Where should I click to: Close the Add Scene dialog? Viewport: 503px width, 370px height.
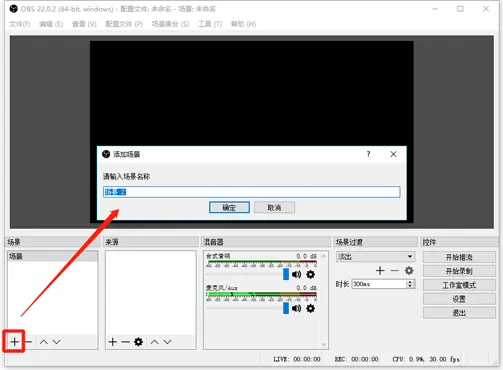(393, 154)
